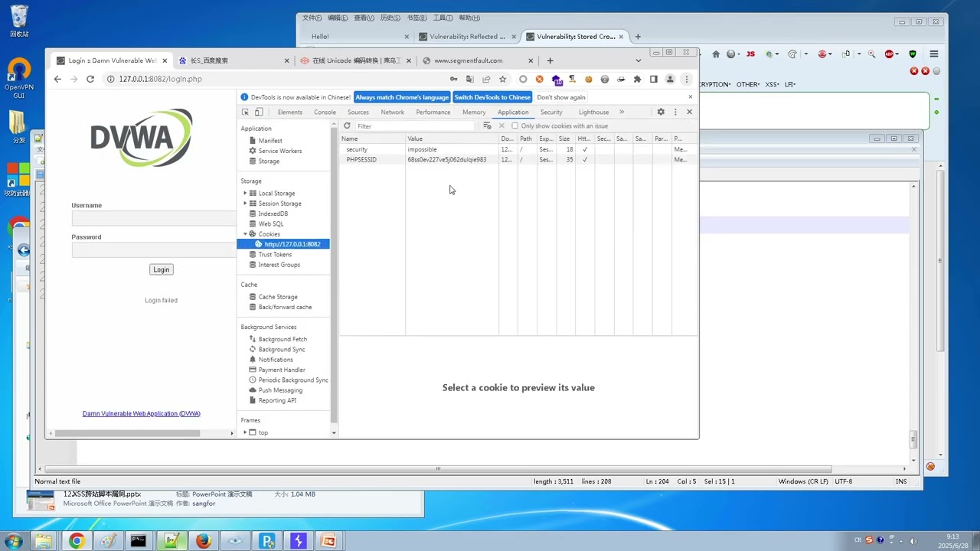Click the 'Don't show again' button
This screenshot has width=980, height=551.
[561, 97]
